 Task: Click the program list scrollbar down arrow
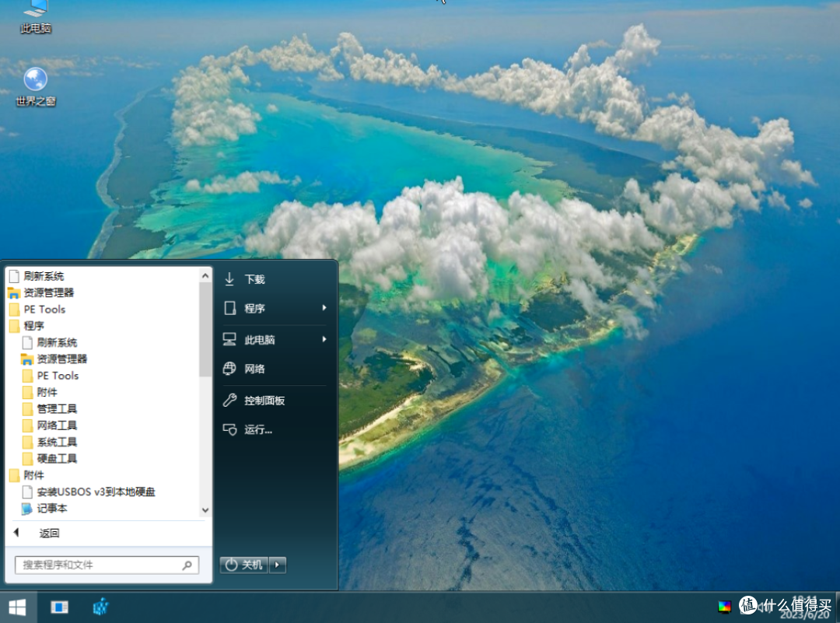click(x=205, y=510)
